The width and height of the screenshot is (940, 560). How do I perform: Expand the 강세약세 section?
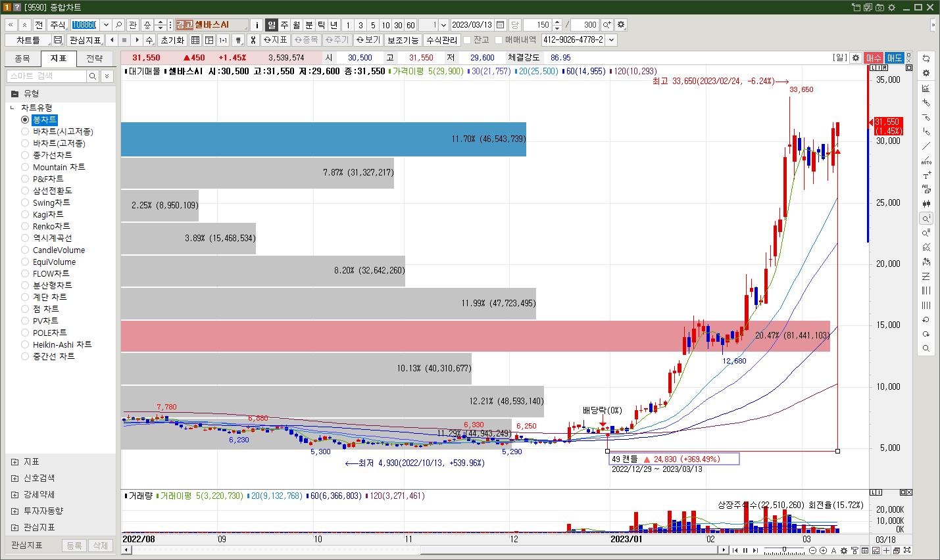[x=15, y=495]
